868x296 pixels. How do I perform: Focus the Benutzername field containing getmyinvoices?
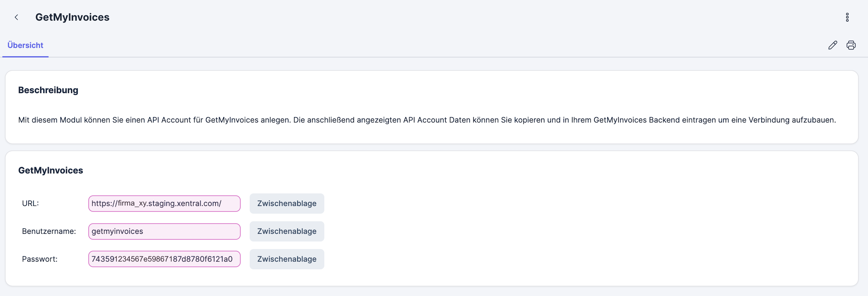[164, 231]
